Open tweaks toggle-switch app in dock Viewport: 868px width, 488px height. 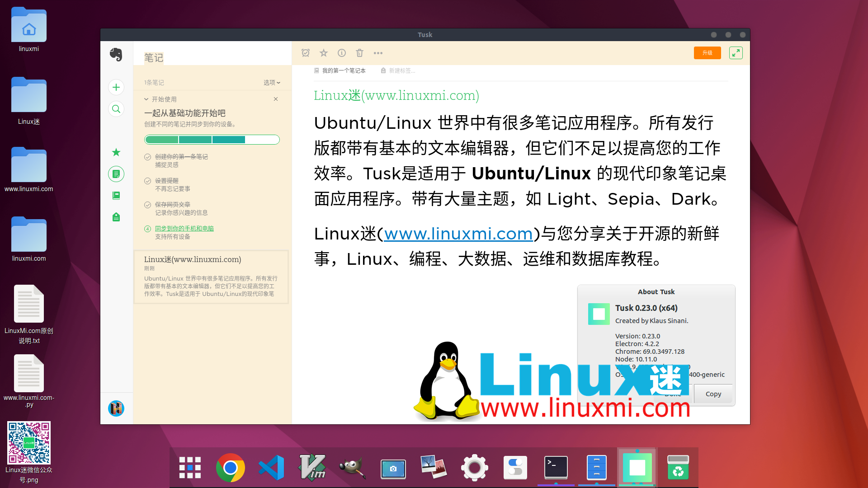pos(515,468)
